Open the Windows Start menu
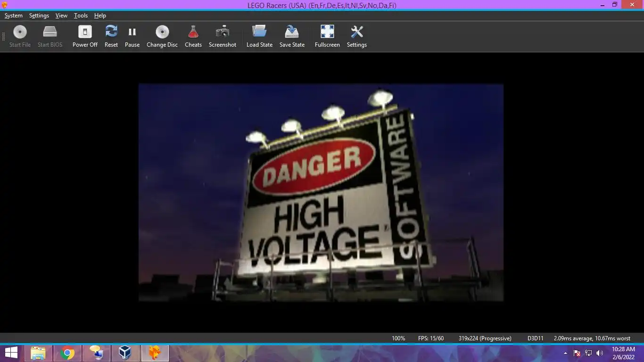The height and width of the screenshot is (362, 644). pyautogui.click(x=11, y=353)
